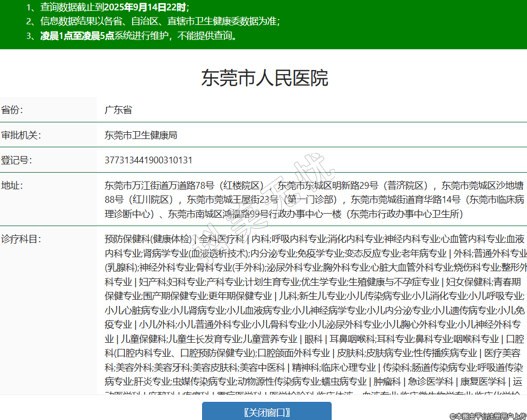
Task: Select the 东莞市人民医院 page title
Action: (264, 78)
